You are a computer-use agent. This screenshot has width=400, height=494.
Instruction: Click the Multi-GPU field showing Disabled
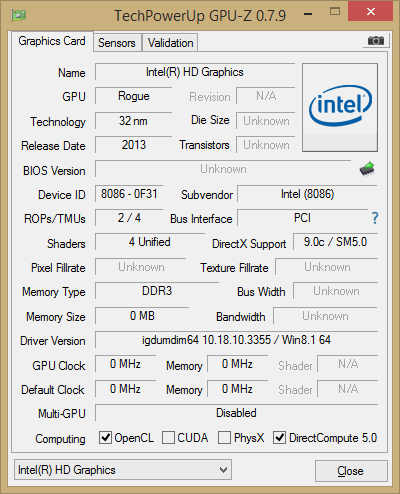coord(236,413)
